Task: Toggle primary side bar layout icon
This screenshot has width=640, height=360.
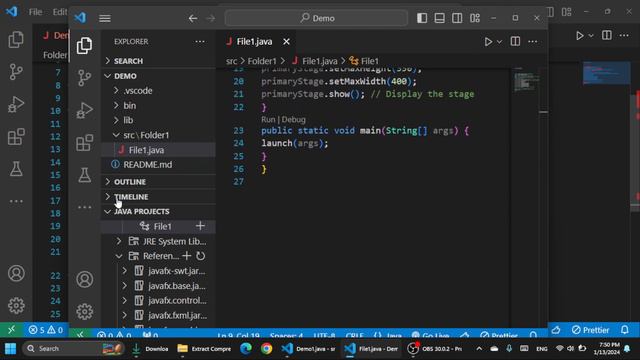Action: pos(422,18)
